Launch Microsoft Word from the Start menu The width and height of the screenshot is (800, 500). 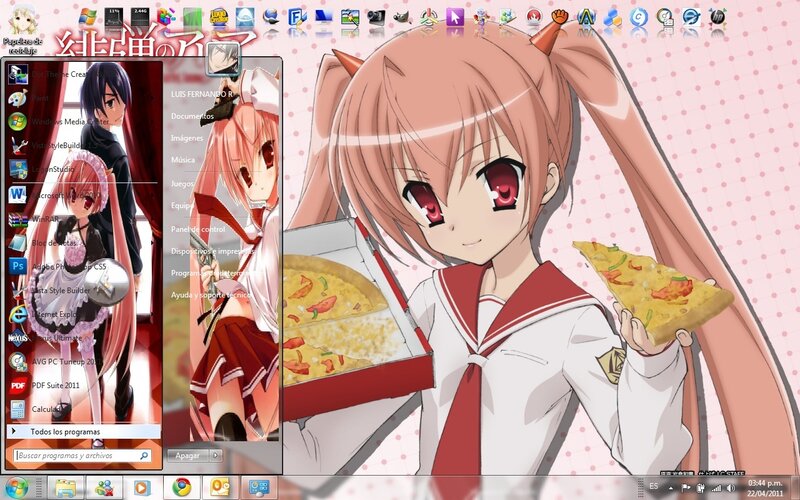coord(83,195)
